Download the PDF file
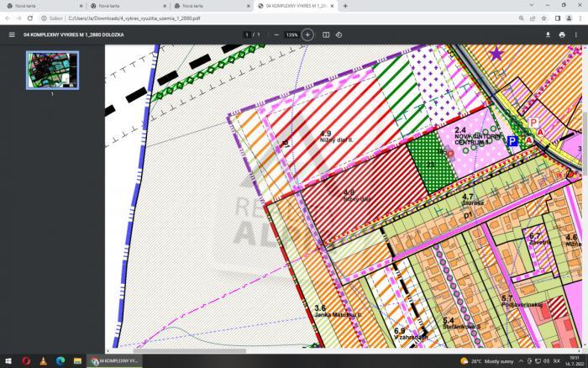588x368 pixels. point(548,34)
